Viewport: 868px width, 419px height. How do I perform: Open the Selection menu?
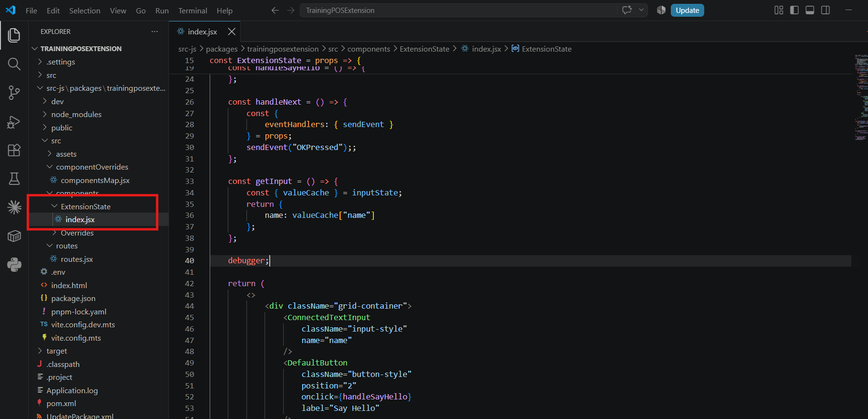pyautogui.click(x=85, y=11)
